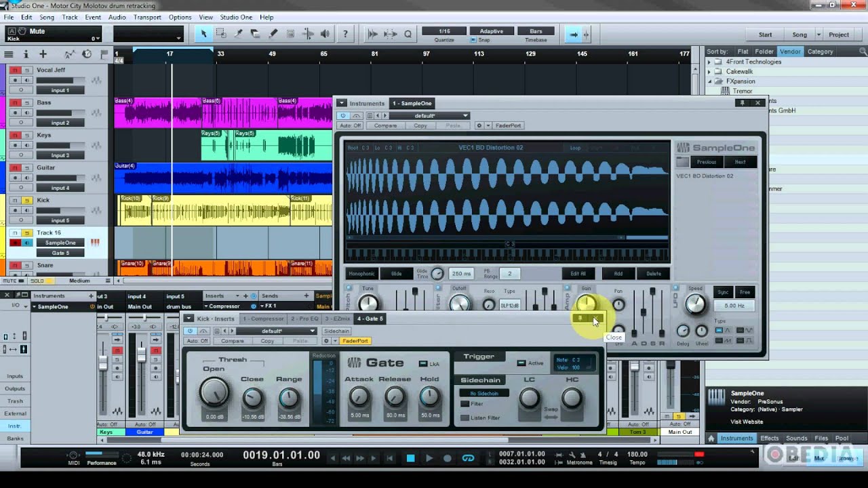Click the transport Rewind button

[347, 458]
